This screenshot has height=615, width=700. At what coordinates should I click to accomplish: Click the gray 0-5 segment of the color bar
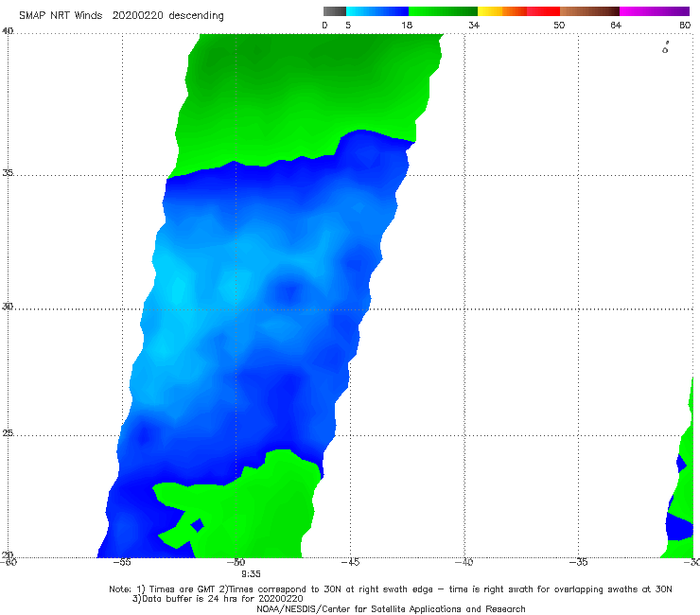pyautogui.click(x=335, y=11)
